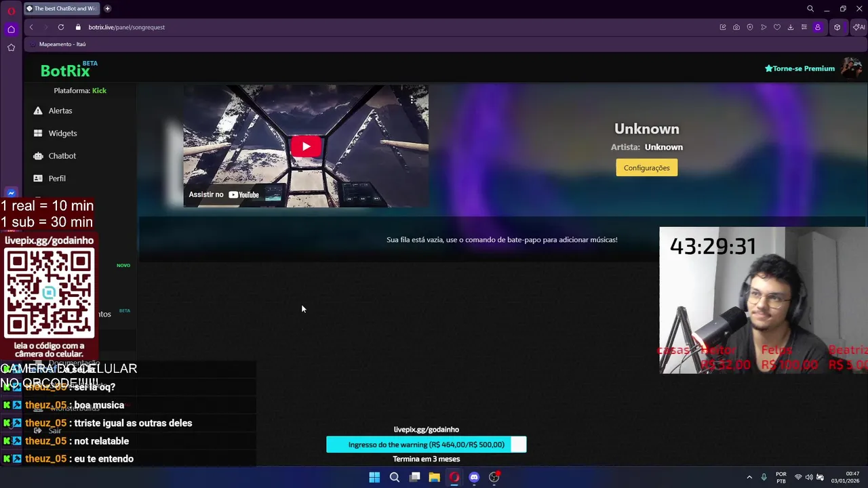Open Windows taskbar search

(394, 477)
